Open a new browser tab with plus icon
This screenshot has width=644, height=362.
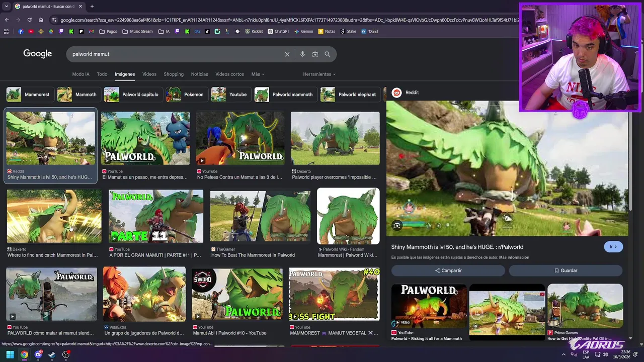92,7
